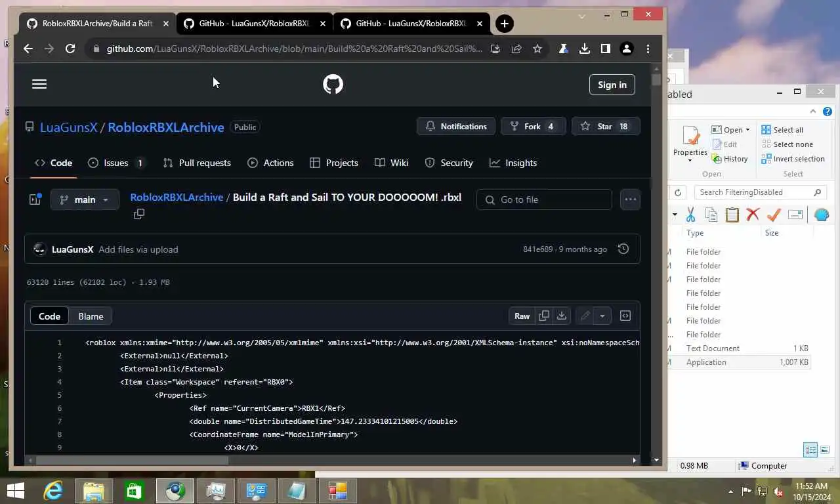Viewport: 840px width, 504px height.
Task: Collapse the Explorer ribbon chevron
Action: (813, 112)
